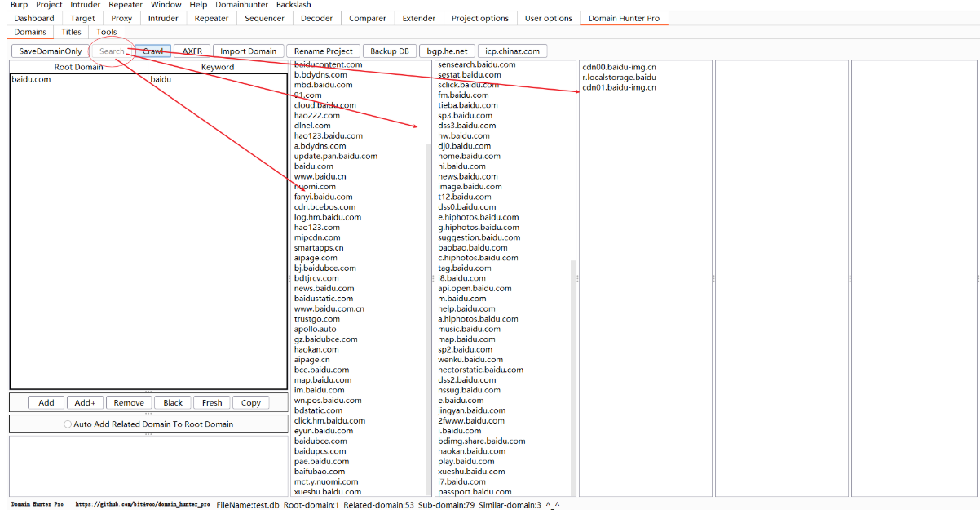Switch to the Comparer tab

[x=368, y=18]
